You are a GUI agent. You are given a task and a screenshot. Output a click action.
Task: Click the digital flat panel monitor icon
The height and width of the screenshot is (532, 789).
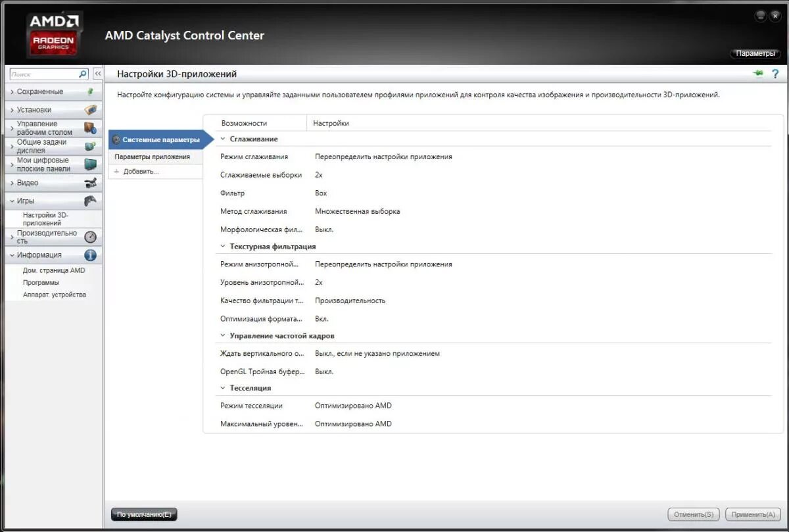pos(90,164)
